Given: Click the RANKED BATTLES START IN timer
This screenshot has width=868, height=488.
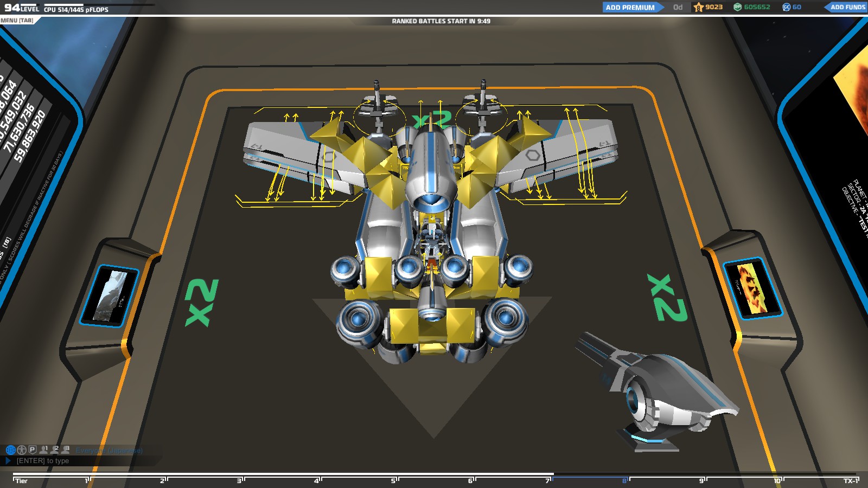Looking at the screenshot, I should pos(441,21).
